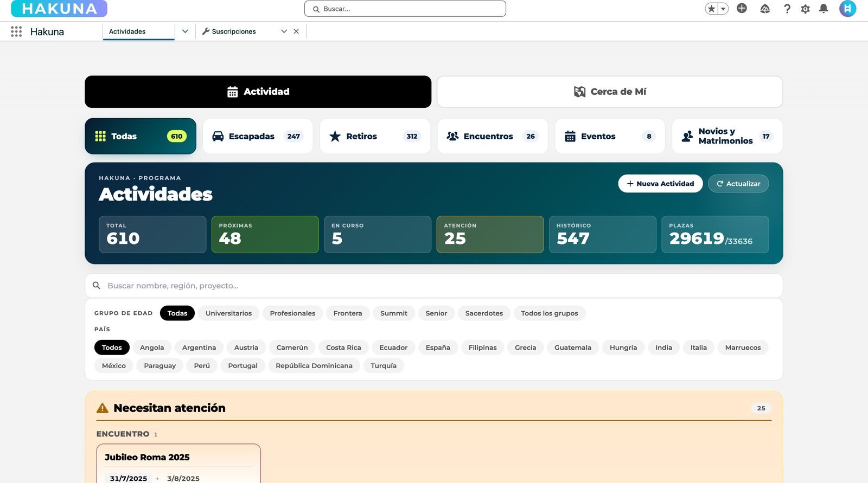Click the Actualizar refresh button
Image resolution: width=868 pixels, height=483 pixels.
[738, 184]
